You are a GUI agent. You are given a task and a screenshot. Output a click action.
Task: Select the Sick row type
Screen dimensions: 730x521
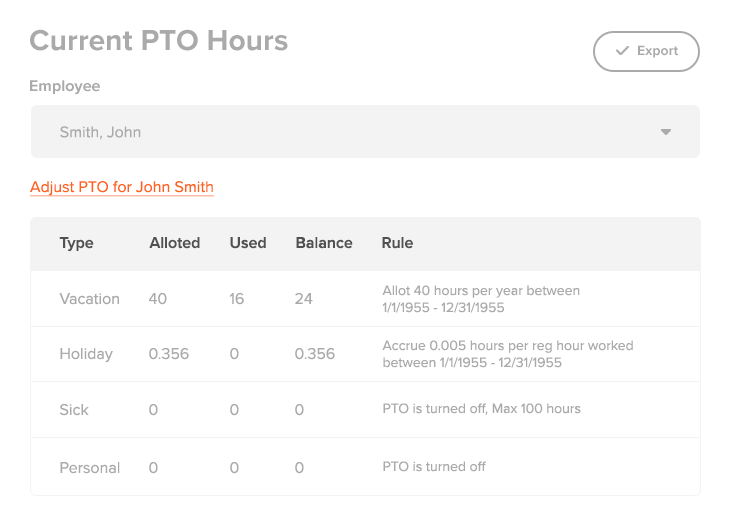pyautogui.click(x=74, y=410)
